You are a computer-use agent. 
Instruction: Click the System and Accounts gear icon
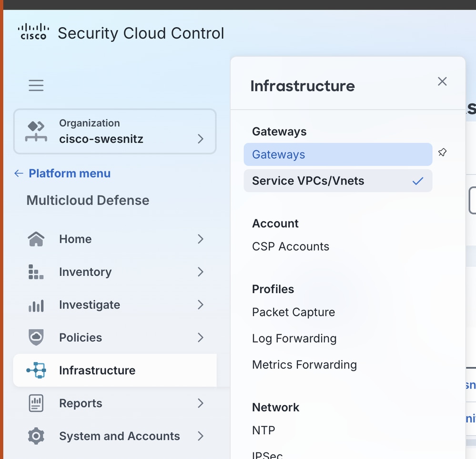tap(36, 436)
